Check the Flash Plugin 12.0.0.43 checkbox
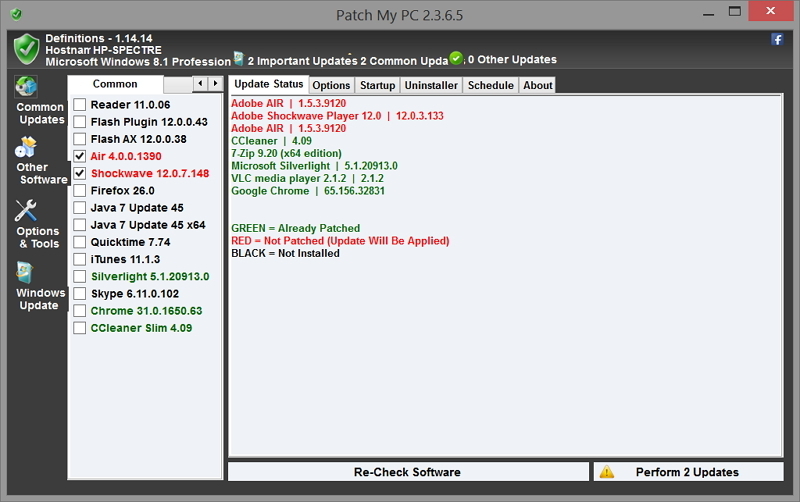Image resolution: width=800 pixels, height=502 pixels. (80, 122)
